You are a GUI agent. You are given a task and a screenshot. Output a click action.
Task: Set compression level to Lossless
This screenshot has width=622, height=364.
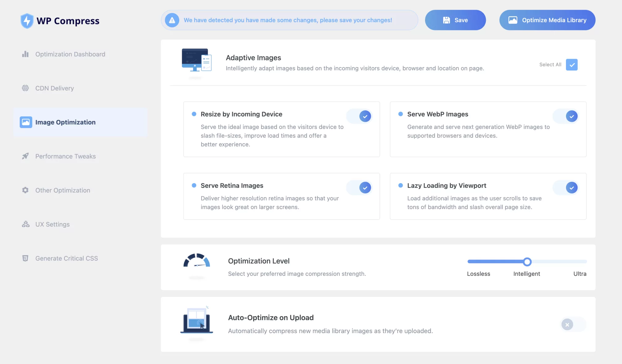[478, 274]
